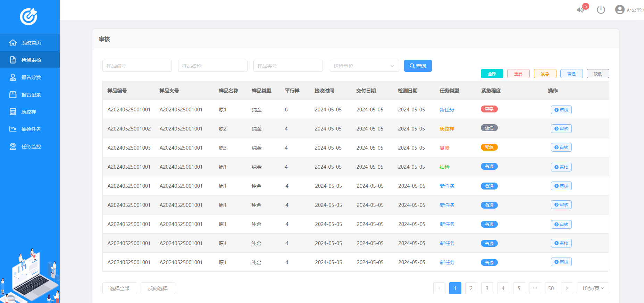
Task: Click the 报告分发 sidebar icon
Action: 13,77
